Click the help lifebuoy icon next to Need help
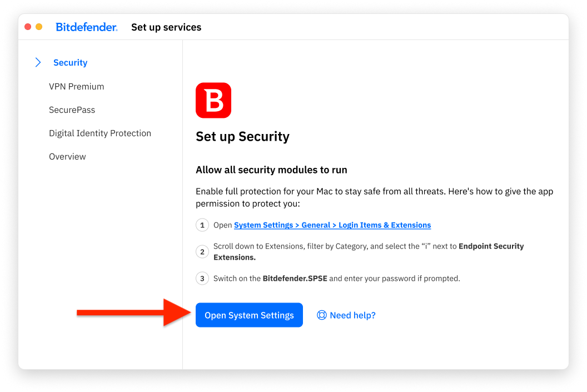Screen dimensions: 587x392 pos(322,315)
